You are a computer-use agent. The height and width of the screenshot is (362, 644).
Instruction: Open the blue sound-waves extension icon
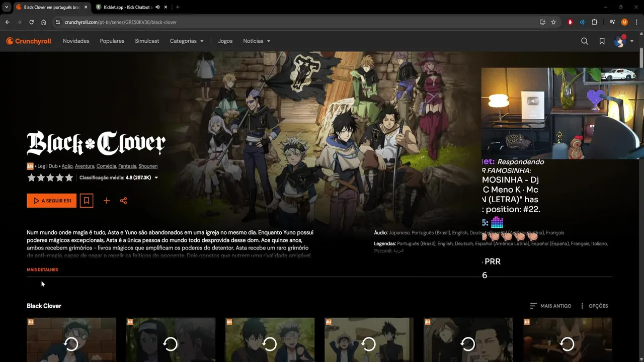[582, 22]
